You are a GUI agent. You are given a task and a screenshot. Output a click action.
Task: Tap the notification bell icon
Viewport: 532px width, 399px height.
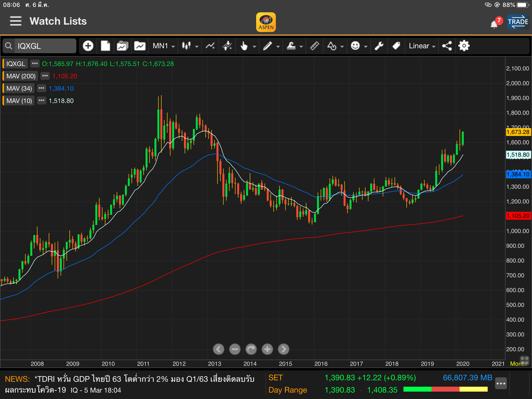click(494, 24)
